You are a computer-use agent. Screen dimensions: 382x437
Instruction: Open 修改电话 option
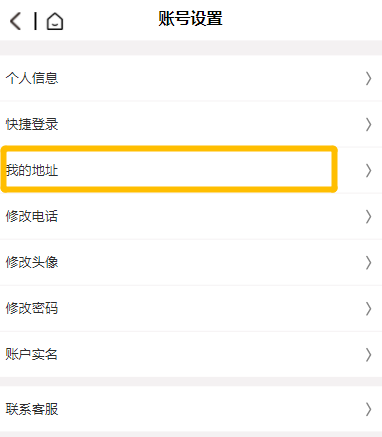191,216
